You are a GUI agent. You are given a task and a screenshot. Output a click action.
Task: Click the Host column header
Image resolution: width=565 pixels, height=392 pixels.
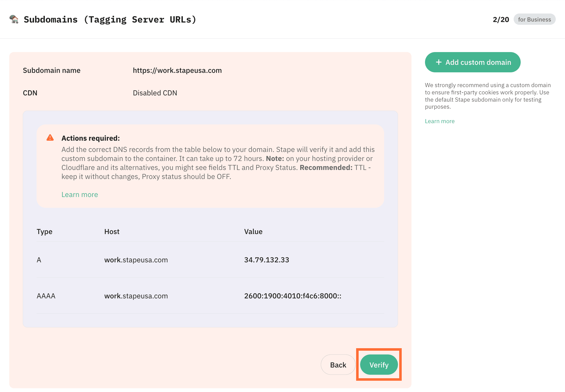tap(112, 232)
